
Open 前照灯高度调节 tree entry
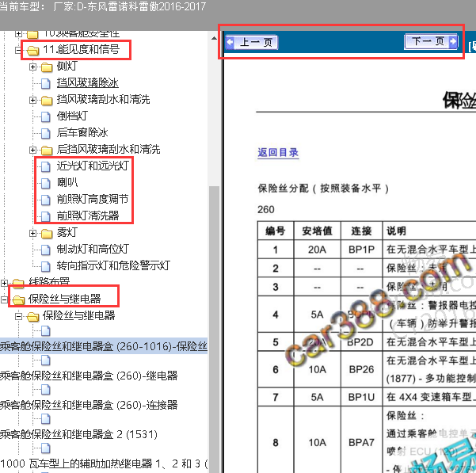pyautogui.click(x=93, y=199)
